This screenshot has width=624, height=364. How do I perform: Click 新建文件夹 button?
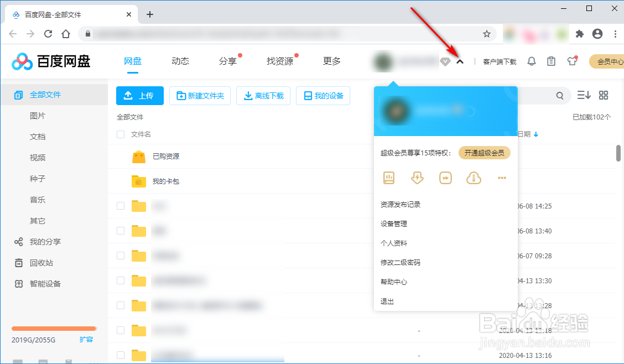point(200,96)
